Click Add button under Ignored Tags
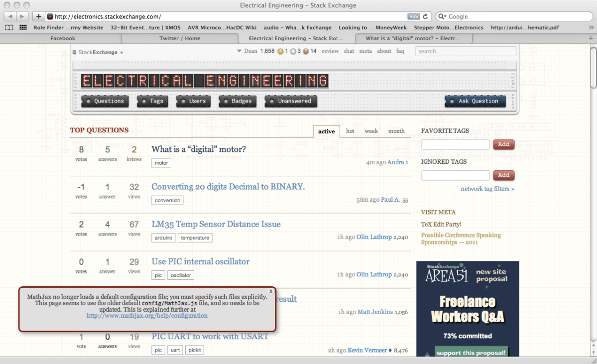 [504, 175]
